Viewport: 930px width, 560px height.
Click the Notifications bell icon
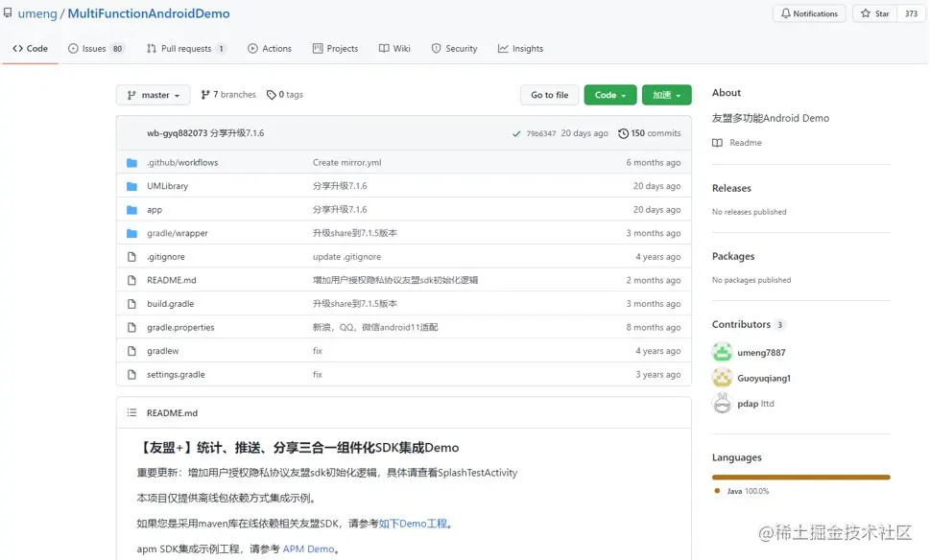pos(785,13)
